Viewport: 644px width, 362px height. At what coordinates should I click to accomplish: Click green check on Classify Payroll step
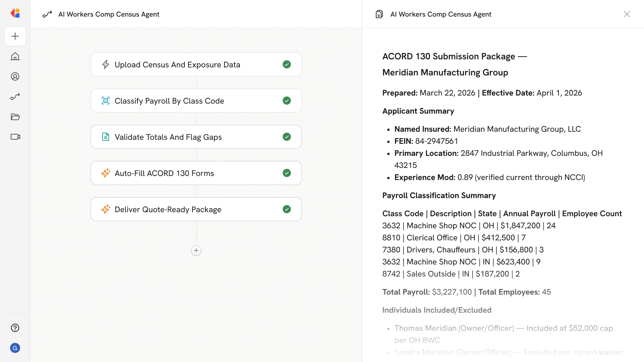[287, 101]
